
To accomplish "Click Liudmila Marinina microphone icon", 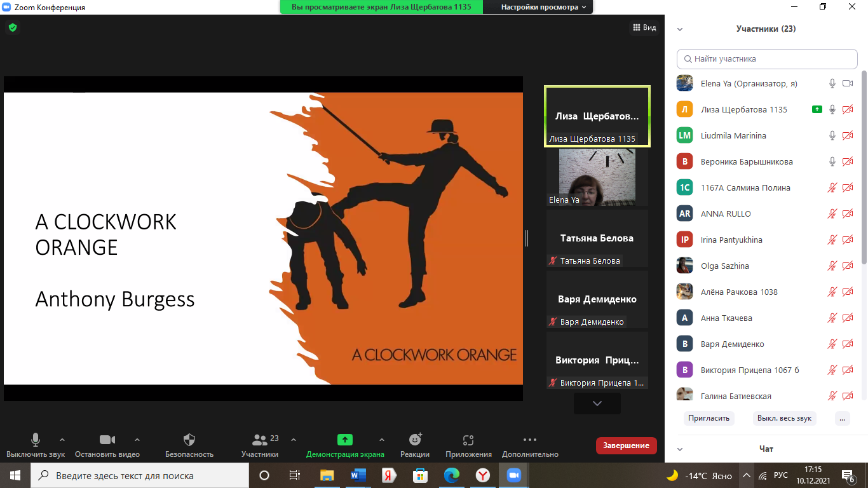I will point(832,135).
